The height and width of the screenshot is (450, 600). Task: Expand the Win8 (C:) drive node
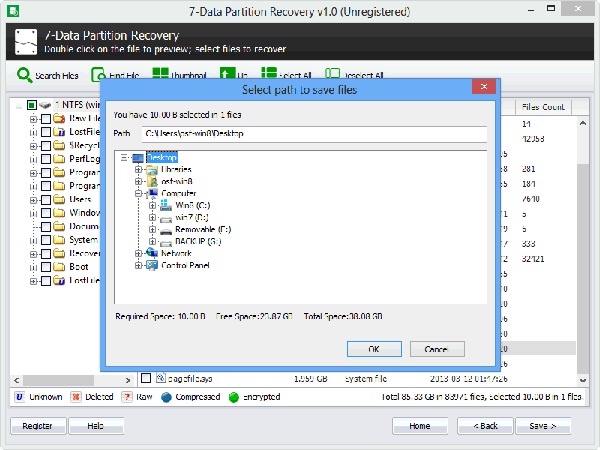pos(152,205)
